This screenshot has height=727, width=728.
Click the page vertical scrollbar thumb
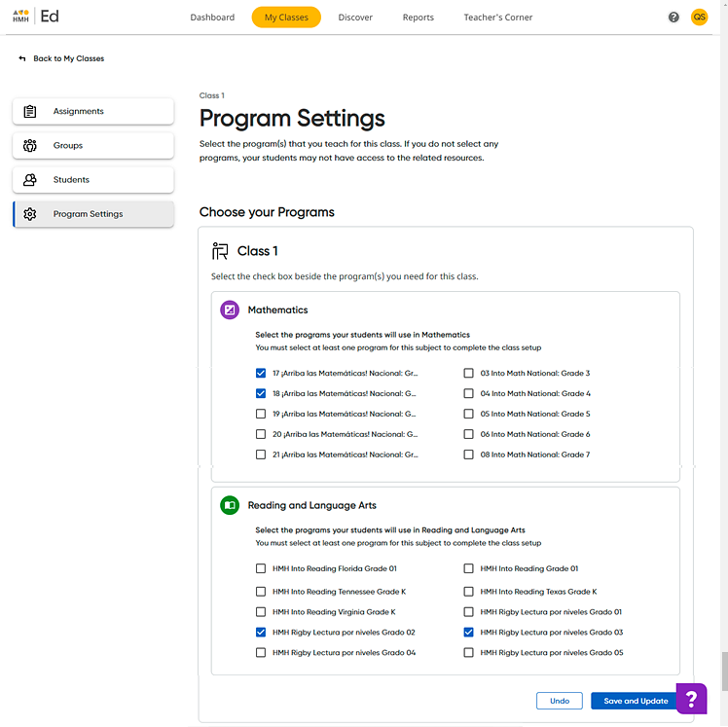click(724, 672)
